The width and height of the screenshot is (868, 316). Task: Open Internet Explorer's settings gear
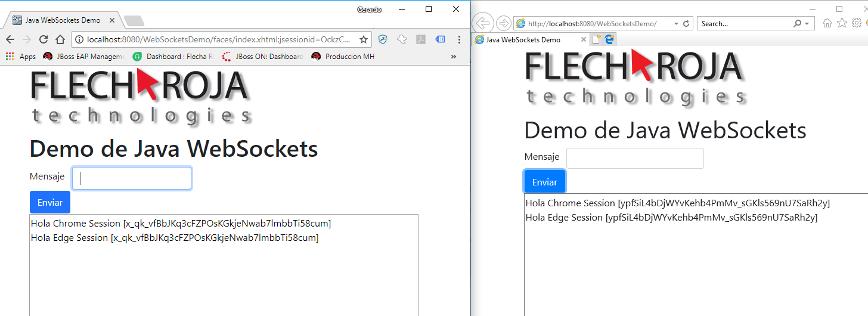click(857, 23)
